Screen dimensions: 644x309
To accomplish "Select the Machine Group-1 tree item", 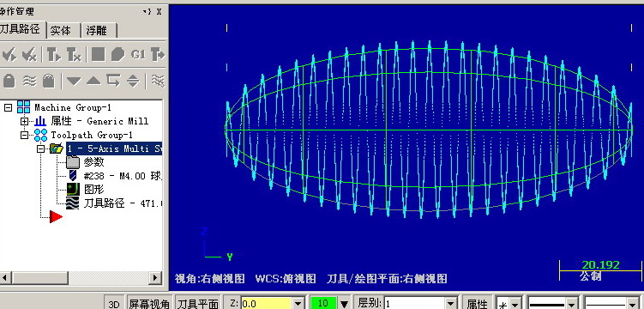I will (x=73, y=107).
